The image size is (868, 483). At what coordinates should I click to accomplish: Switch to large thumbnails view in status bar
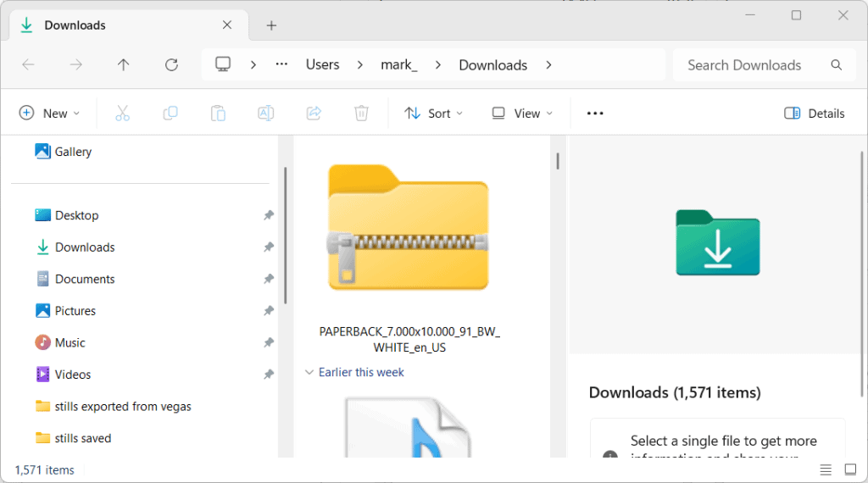(x=850, y=469)
